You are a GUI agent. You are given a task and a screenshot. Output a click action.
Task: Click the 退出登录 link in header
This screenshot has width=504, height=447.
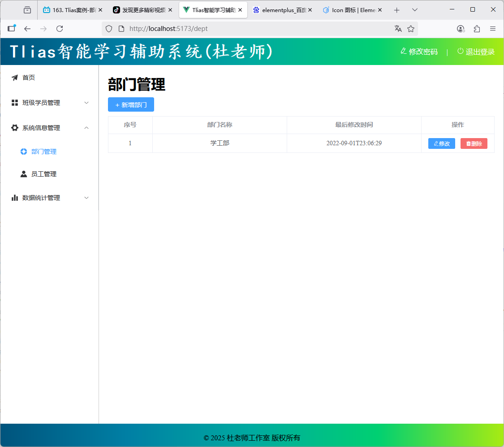(x=476, y=52)
